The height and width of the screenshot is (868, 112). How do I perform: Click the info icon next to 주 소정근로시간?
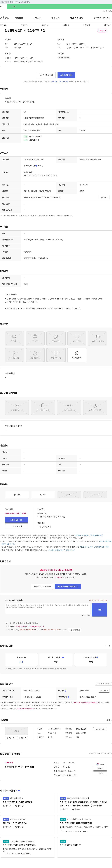coord(36,166)
